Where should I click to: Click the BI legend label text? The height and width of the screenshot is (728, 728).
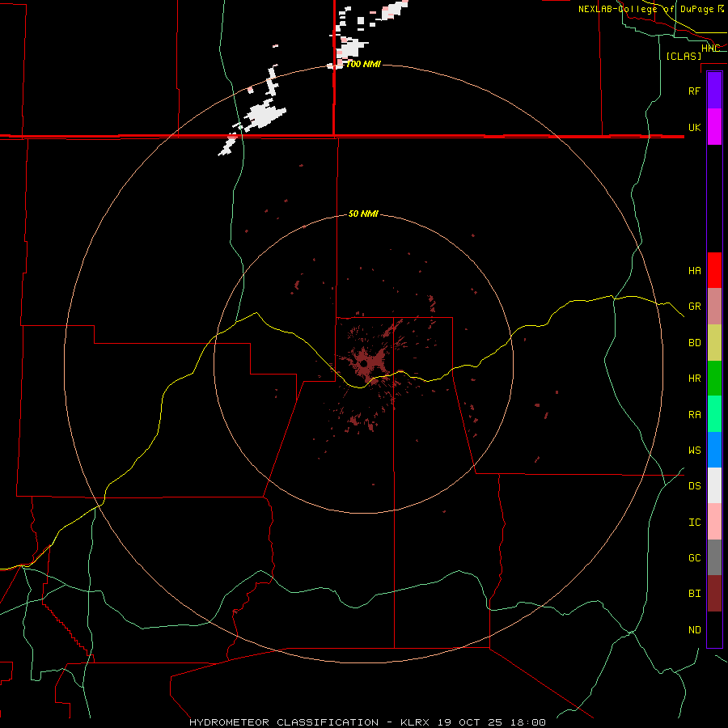694,594
